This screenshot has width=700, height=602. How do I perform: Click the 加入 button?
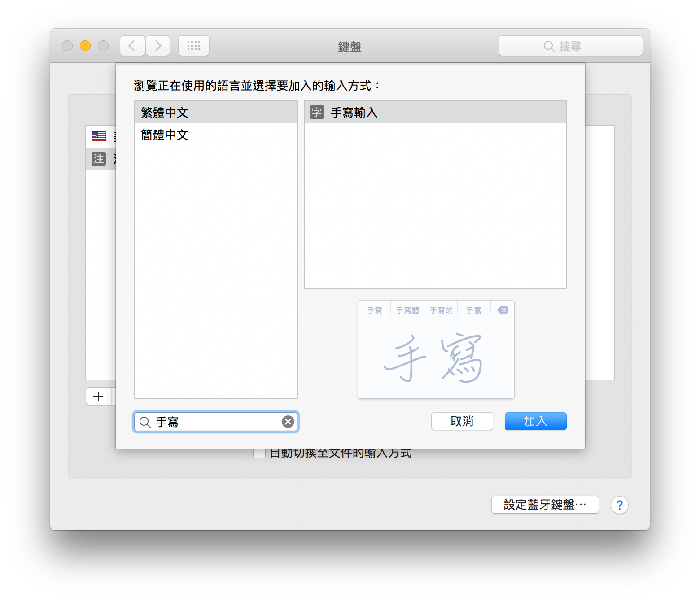click(536, 421)
